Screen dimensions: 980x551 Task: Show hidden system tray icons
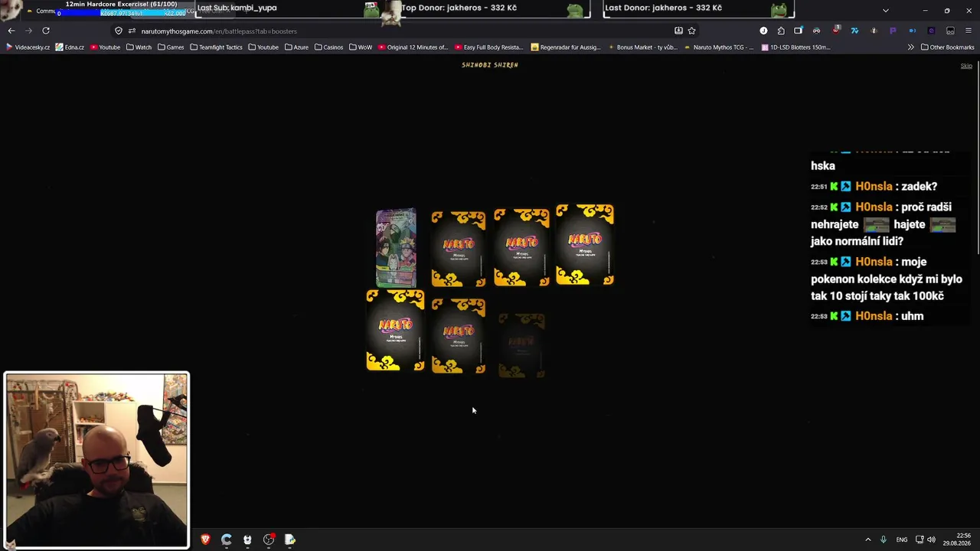tap(867, 540)
